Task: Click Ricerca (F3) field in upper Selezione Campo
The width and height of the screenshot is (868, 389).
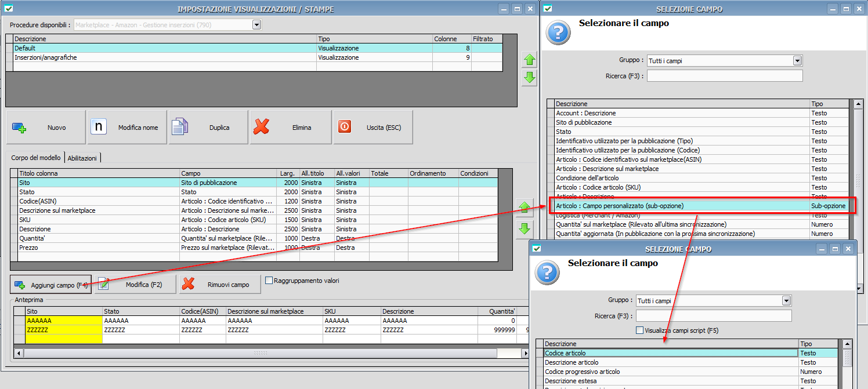Action: point(725,76)
